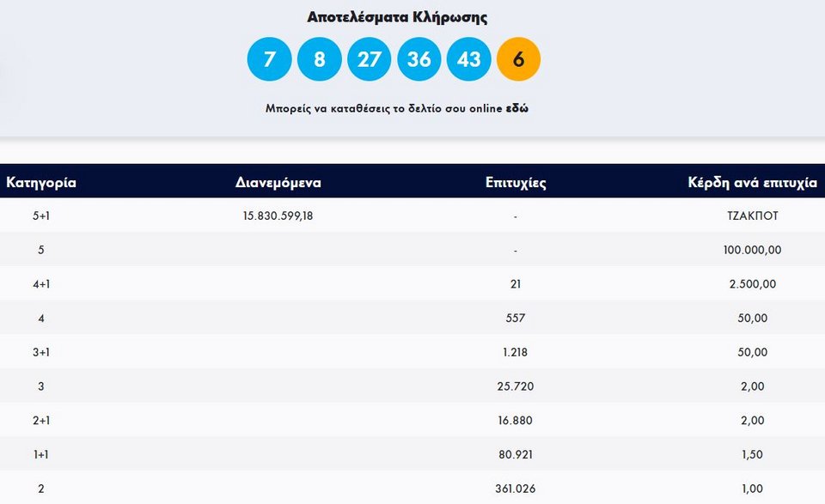This screenshot has width=825, height=504.
Task: Click the blue ball number 36
Action: click(419, 59)
